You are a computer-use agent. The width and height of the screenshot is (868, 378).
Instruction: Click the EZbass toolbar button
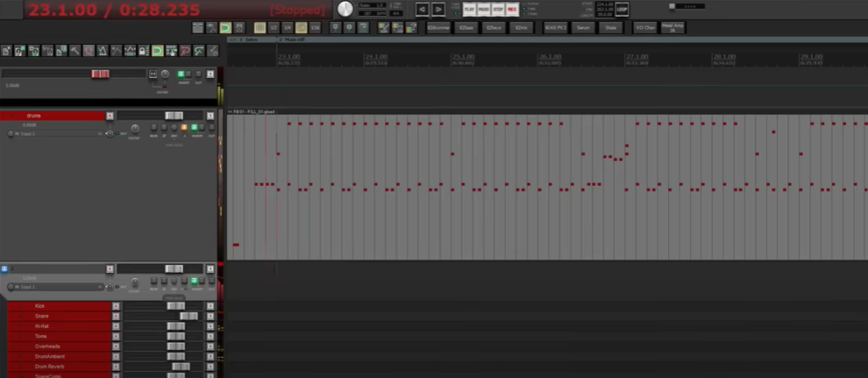466,28
